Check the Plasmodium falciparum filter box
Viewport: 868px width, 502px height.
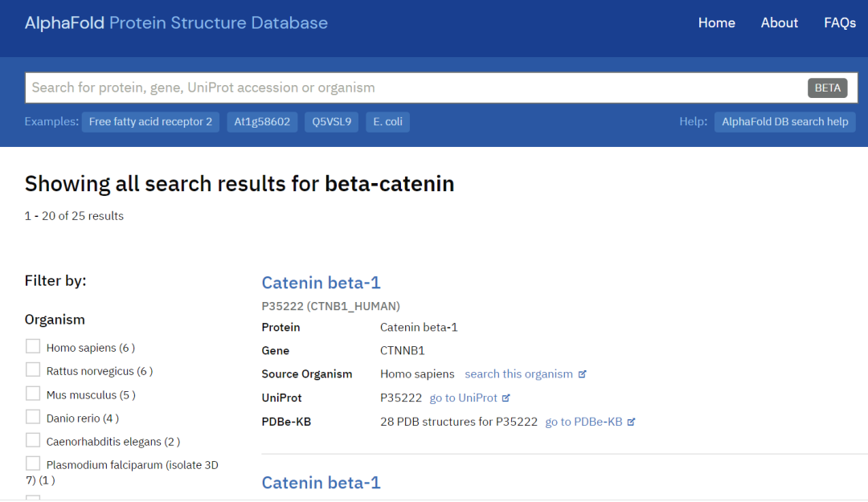coord(33,463)
